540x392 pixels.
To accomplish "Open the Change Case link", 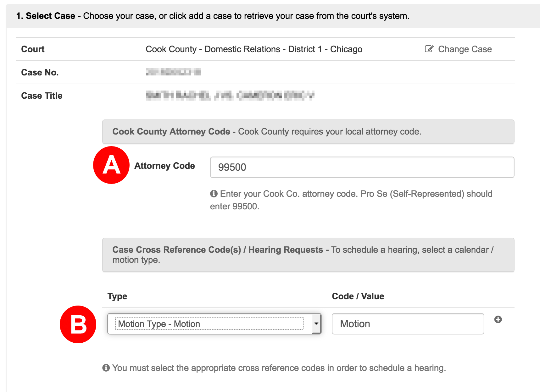I will pyautogui.click(x=465, y=49).
